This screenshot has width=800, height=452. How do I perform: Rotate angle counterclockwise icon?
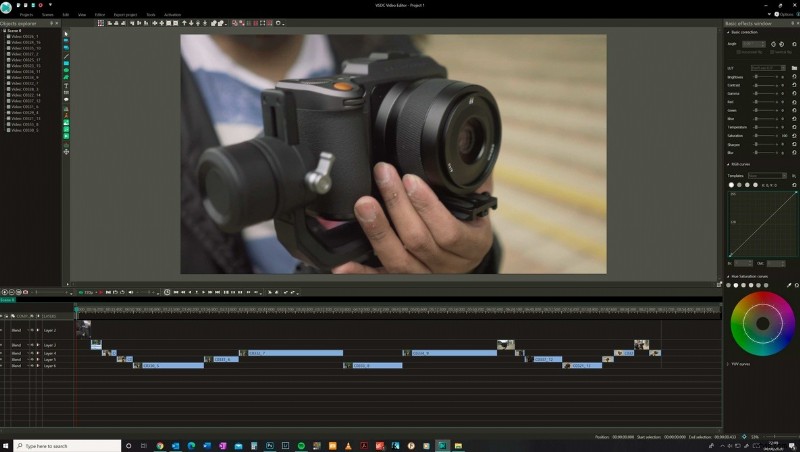tap(773, 44)
